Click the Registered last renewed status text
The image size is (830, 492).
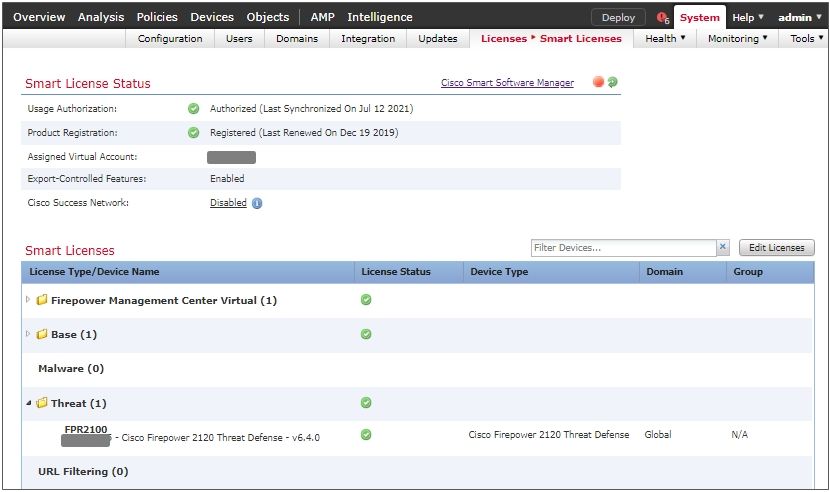point(304,132)
